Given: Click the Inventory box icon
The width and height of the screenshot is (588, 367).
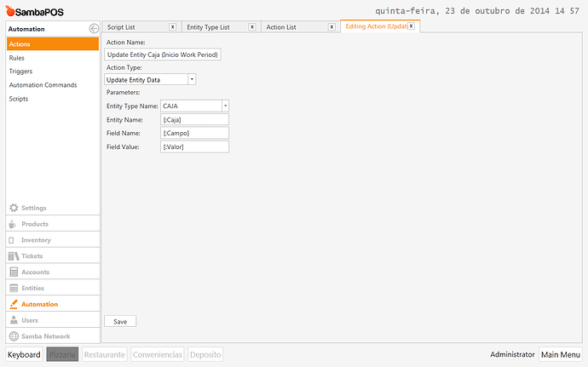Looking at the screenshot, I should [x=12, y=240].
